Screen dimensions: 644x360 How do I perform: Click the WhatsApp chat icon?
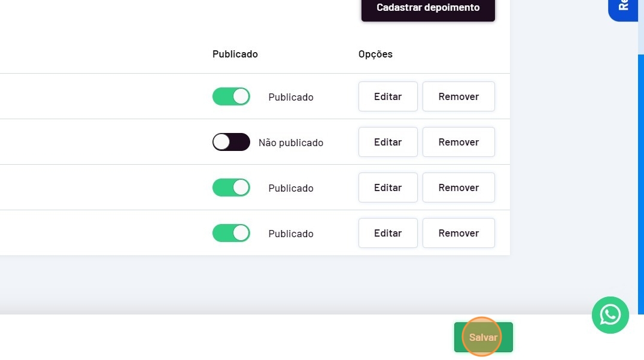click(610, 315)
